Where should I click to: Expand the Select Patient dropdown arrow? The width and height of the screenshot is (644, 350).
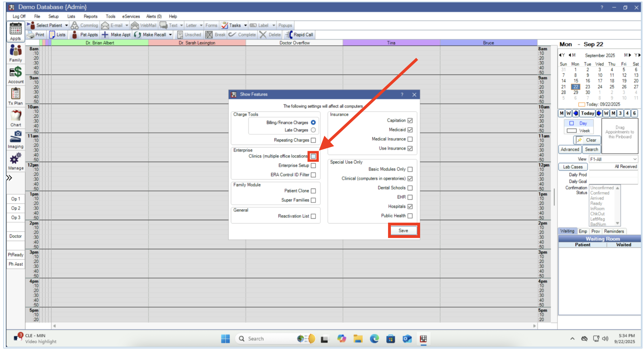point(66,25)
